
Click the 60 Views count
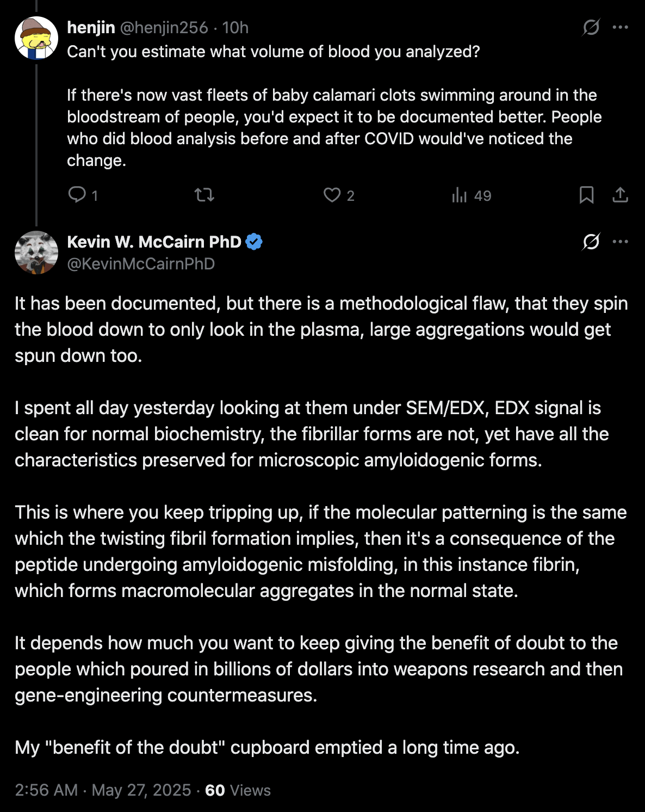tap(238, 790)
